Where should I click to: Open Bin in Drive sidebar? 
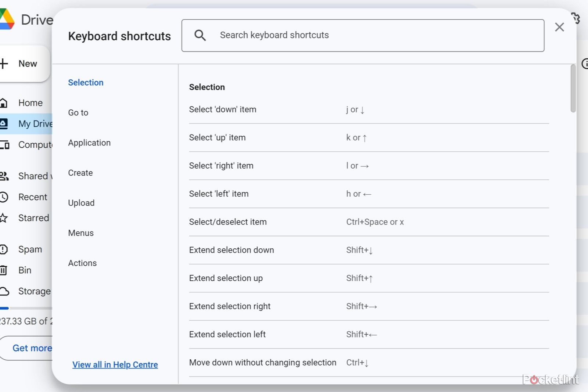(25, 270)
